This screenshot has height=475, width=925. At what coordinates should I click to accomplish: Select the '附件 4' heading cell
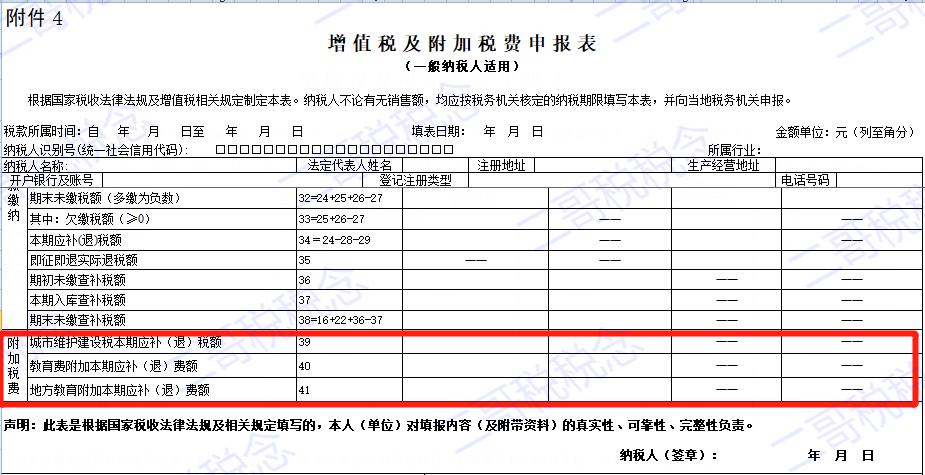pos(34,18)
